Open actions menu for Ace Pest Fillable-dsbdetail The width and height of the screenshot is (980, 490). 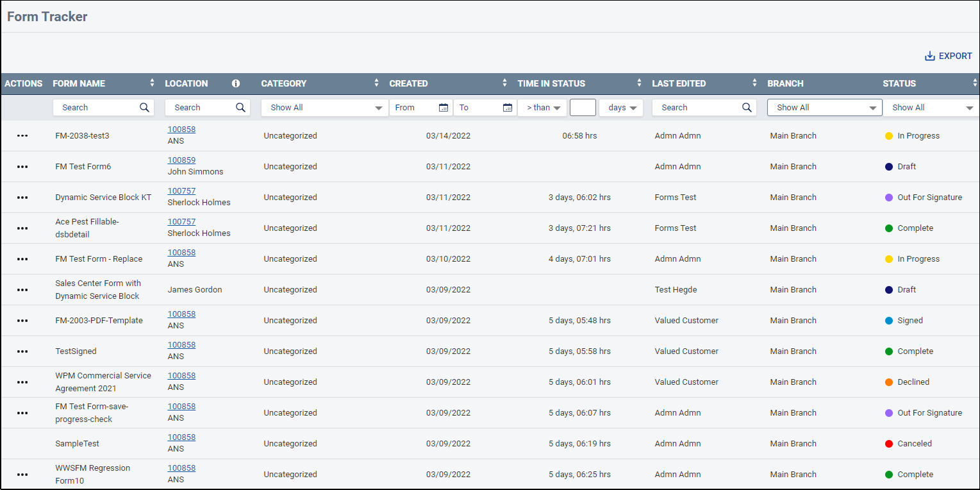(x=22, y=228)
